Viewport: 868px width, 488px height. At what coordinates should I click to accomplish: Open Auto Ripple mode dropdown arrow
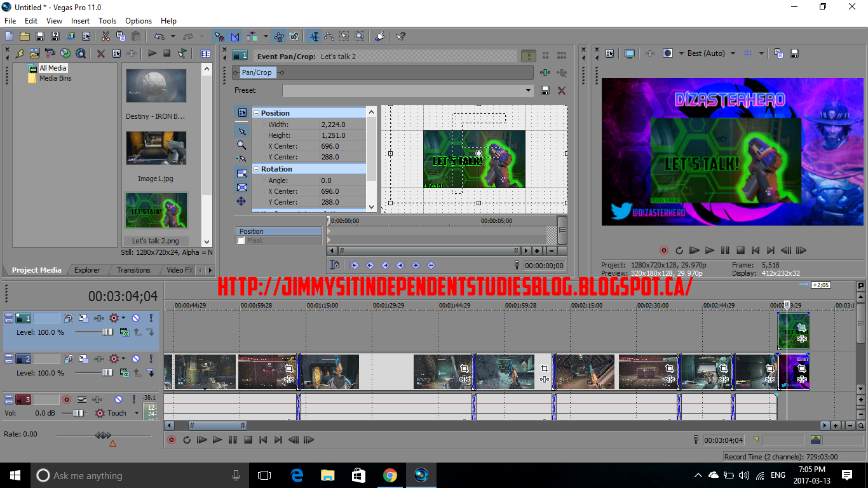coord(264,36)
